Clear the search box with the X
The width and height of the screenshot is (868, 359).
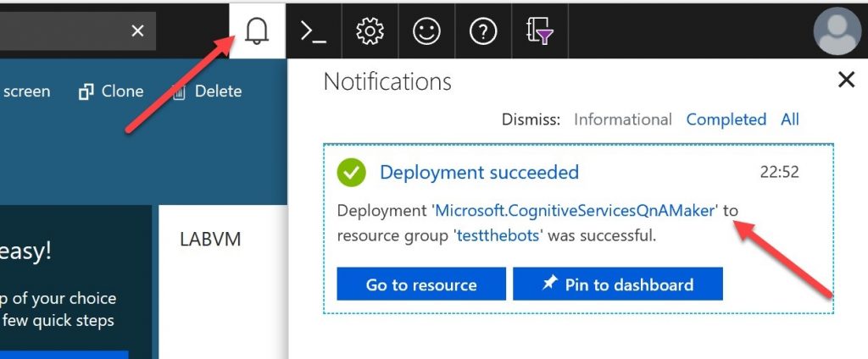click(x=137, y=31)
